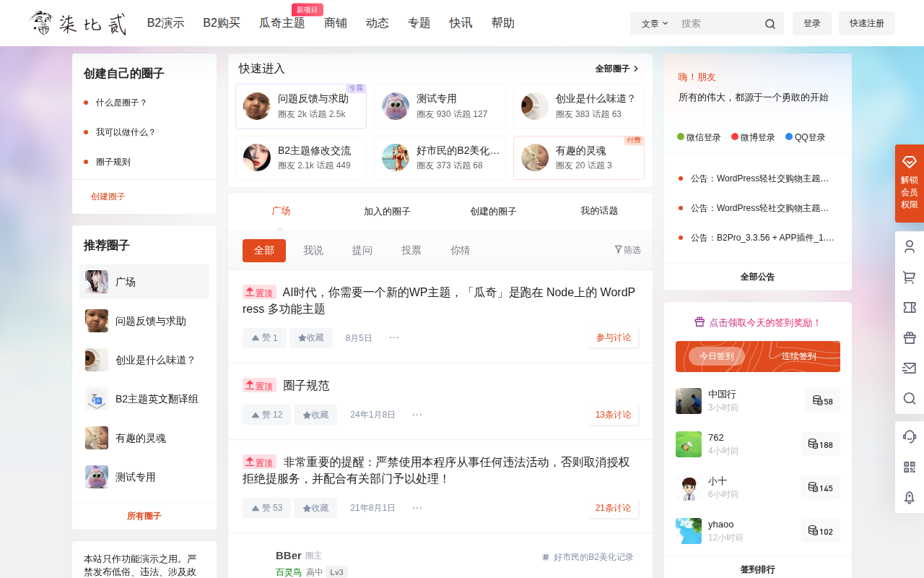
Task: Open the 瓜奇主题 menu item
Action: pyautogui.click(x=282, y=23)
